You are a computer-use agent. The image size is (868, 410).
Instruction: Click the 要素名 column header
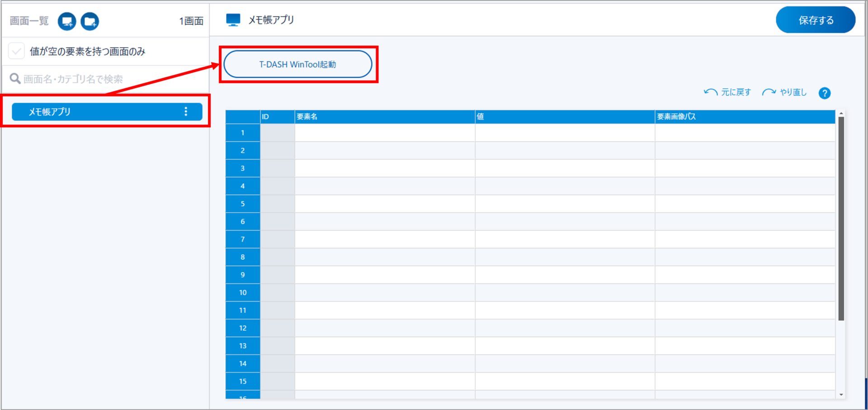pos(384,117)
